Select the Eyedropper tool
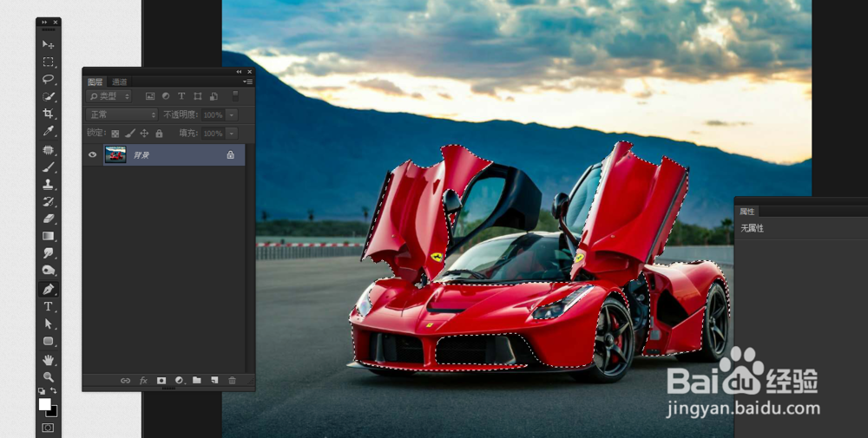 (x=48, y=131)
